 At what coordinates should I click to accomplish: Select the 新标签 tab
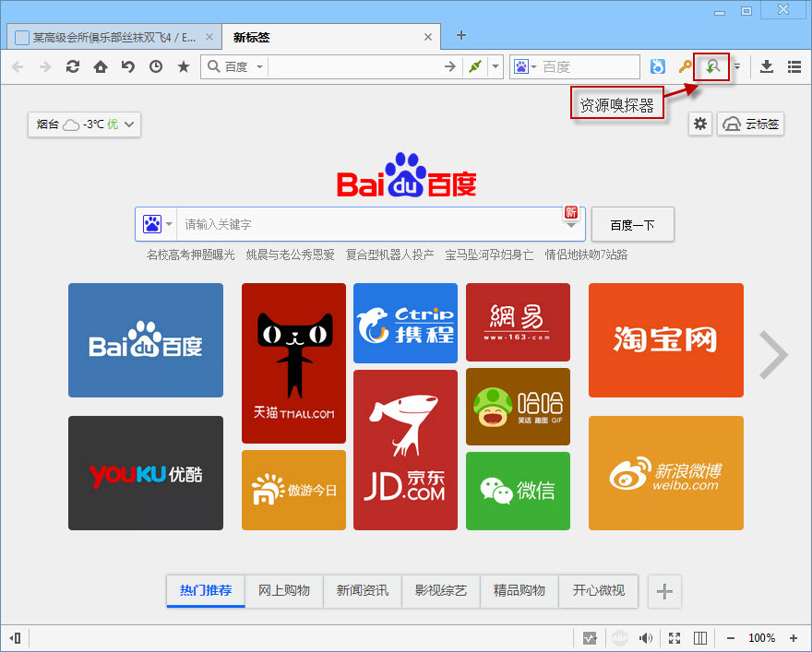click(331, 37)
